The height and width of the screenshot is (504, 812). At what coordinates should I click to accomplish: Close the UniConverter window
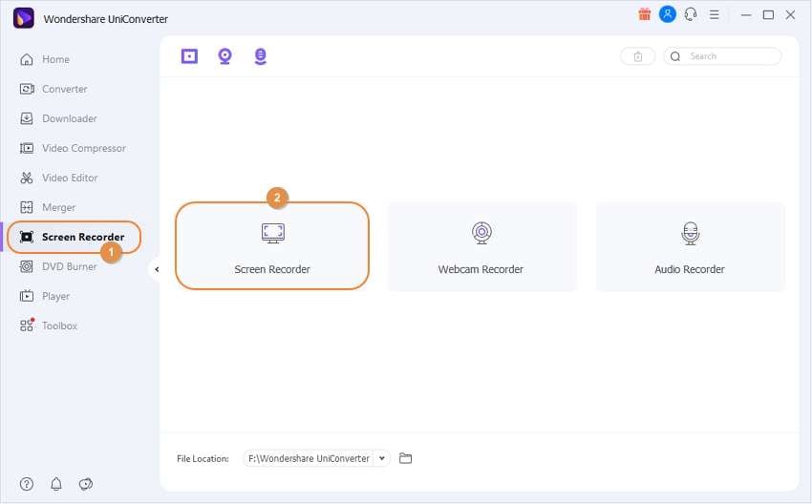click(790, 15)
